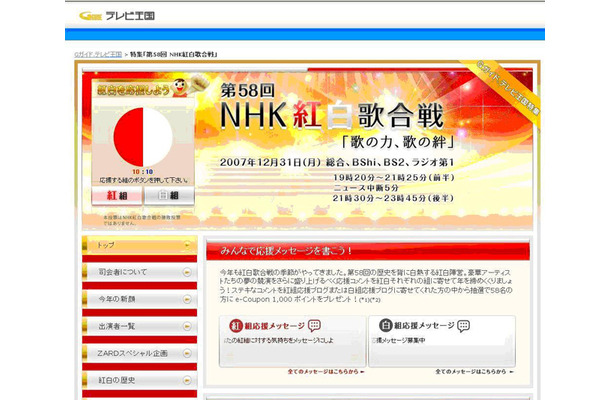Image resolution: width=610 pixels, height=400 pixels.
Task: Vote for 白組 button
Action: point(169,195)
